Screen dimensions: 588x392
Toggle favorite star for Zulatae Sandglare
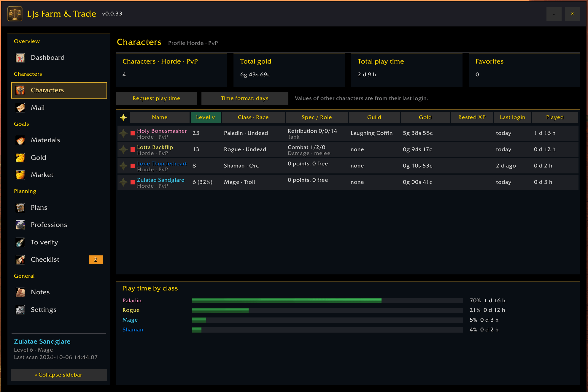[x=123, y=182]
